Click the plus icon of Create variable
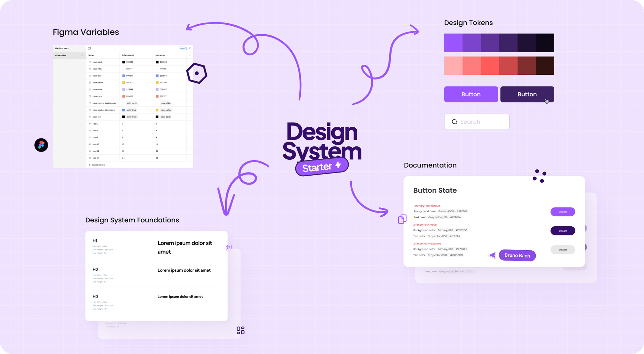Screen dimensions: 644x354 (x=90, y=165)
